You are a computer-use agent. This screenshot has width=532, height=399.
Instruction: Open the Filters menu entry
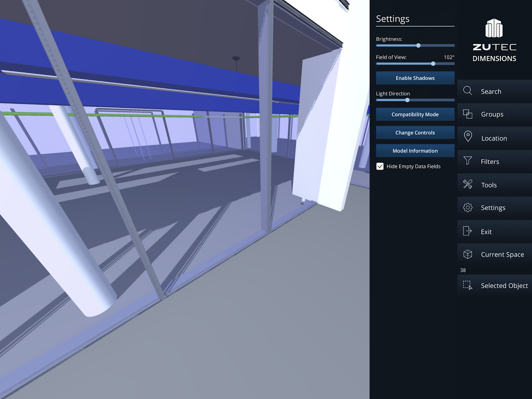tap(495, 162)
